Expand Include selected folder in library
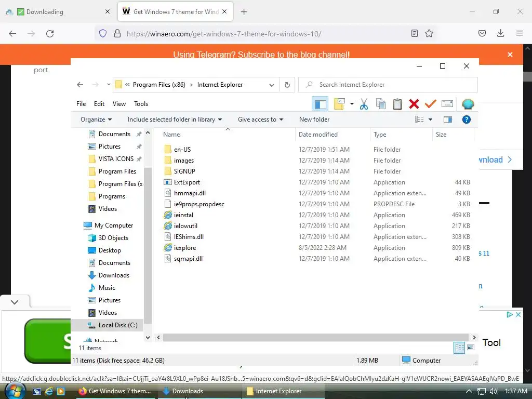This screenshot has height=399, width=532. click(x=175, y=119)
